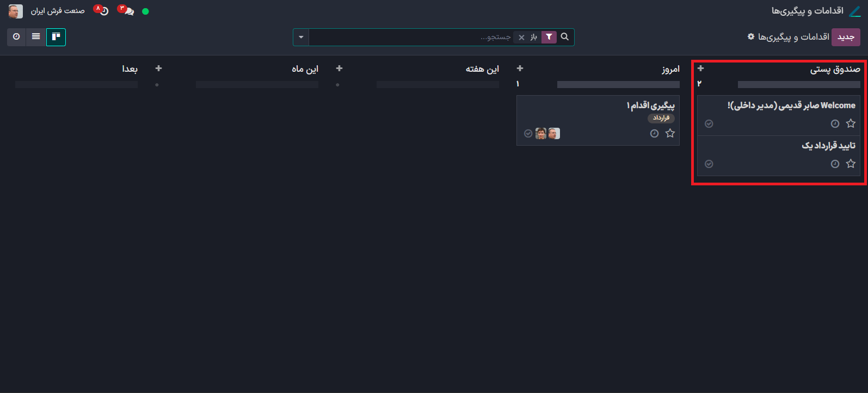This screenshot has height=393, width=868.
Task: Open activity clock on تایید قرارداد یک card
Action: point(835,164)
